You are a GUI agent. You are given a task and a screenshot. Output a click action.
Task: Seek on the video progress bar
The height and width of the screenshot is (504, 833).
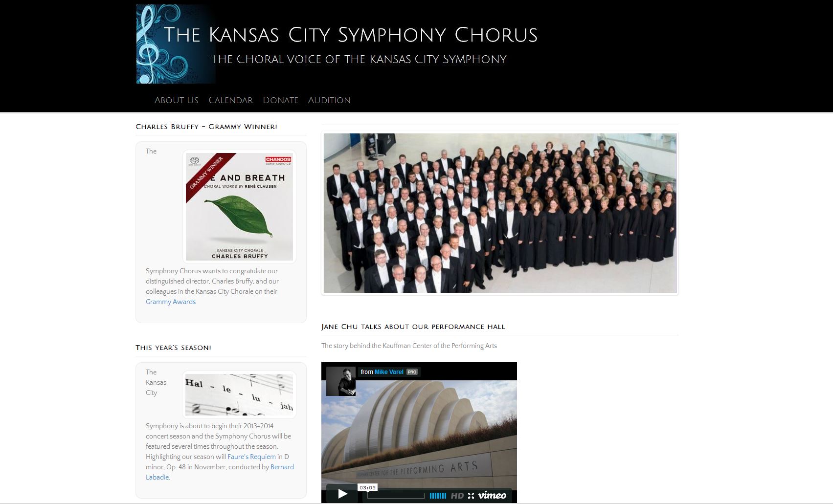[396, 496]
